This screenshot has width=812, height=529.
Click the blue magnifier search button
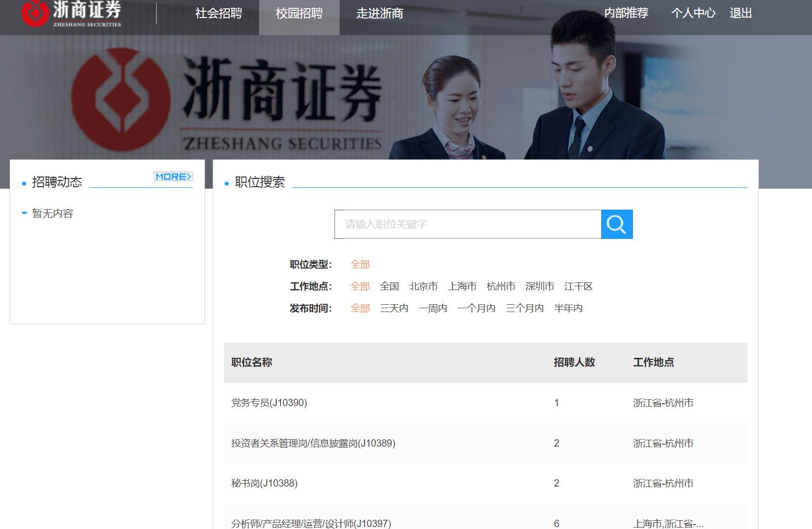[x=617, y=224]
